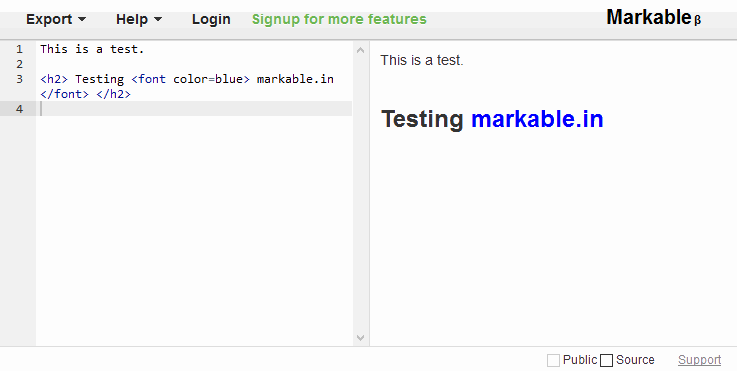Image resolution: width=737 pixels, height=371 pixels.
Task: Open the Login page
Action: [211, 19]
